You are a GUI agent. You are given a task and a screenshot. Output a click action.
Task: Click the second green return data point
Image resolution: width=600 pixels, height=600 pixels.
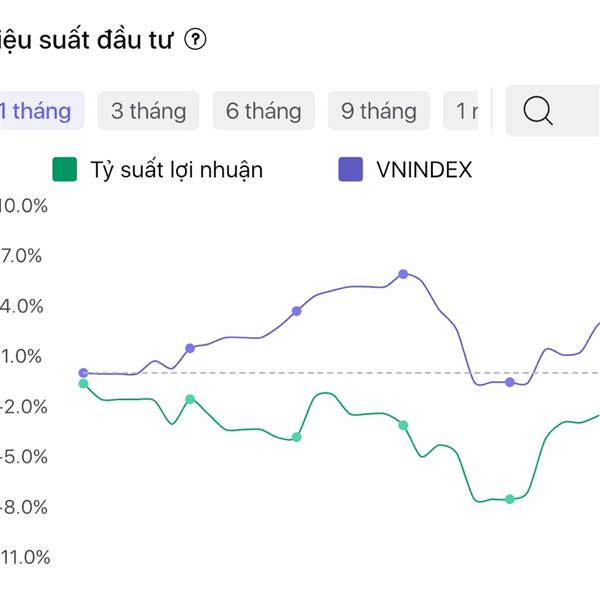190,399
